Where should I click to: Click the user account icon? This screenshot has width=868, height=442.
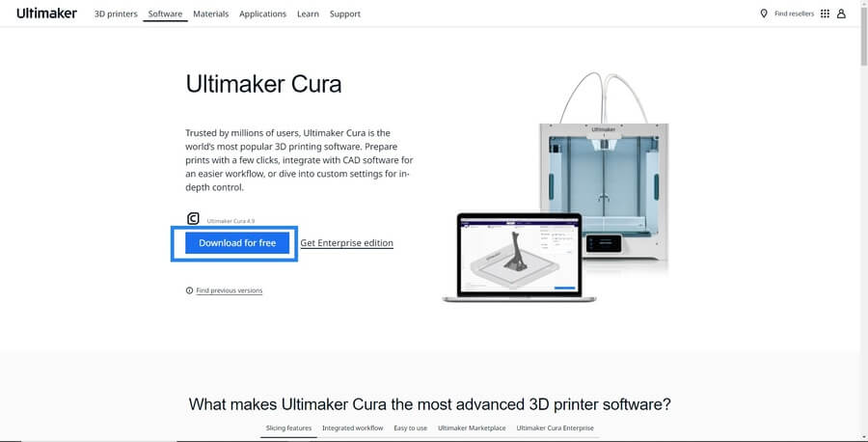(x=841, y=14)
